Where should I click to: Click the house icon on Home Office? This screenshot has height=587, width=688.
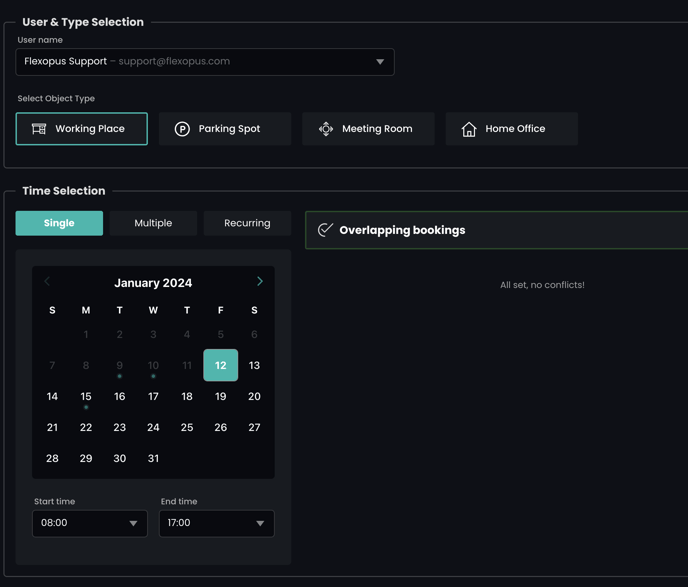(469, 129)
